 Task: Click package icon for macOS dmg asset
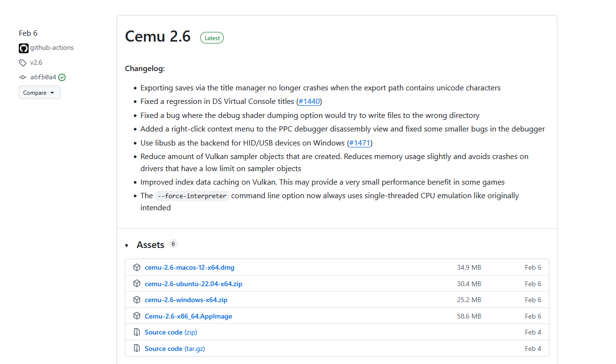point(137,267)
